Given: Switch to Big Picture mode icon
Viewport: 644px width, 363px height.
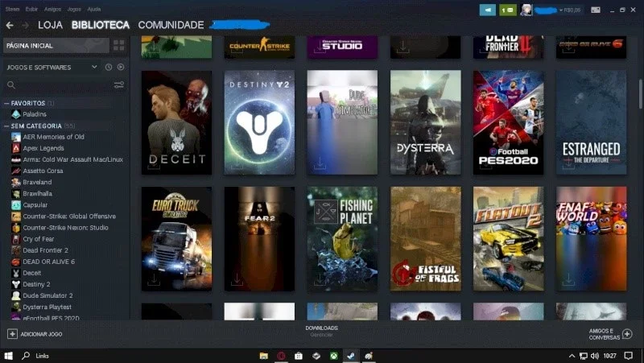Looking at the screenshot, I should 595,10.
